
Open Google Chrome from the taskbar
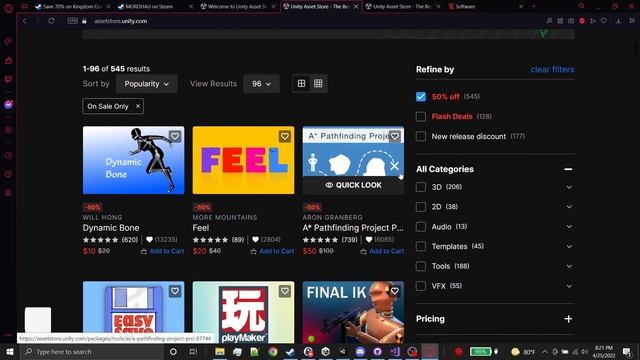273,351
